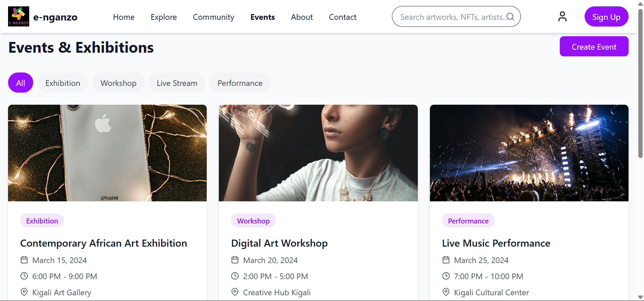Select the Events nav item

(262, 17)
